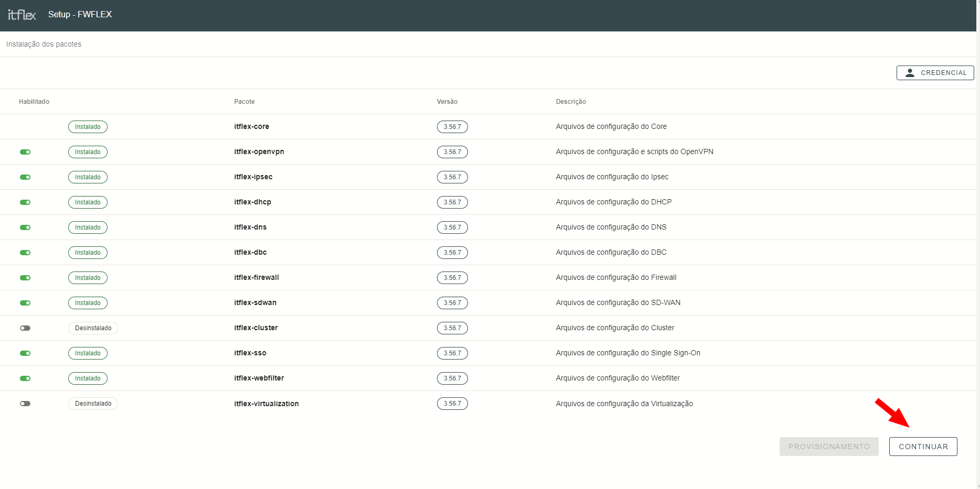This screenshot has width=980, height=489.
Task: Select the itflex-firewall package name
Action: point(257,277)
